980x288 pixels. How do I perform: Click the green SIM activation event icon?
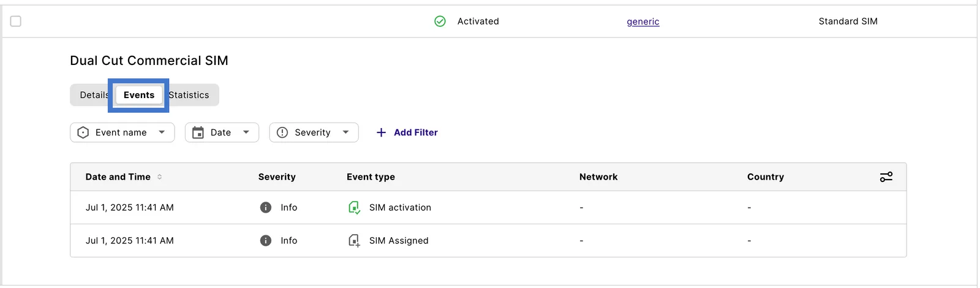pos(354,208)
